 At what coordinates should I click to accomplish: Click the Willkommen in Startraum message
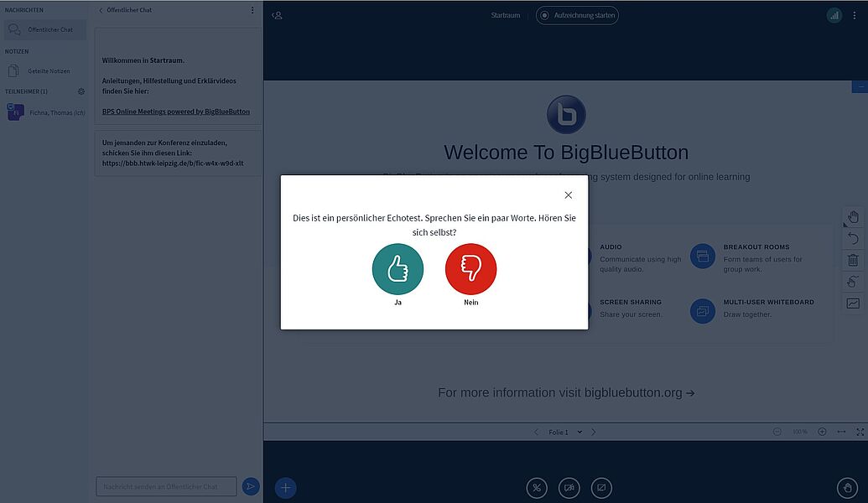pos(143,60)
